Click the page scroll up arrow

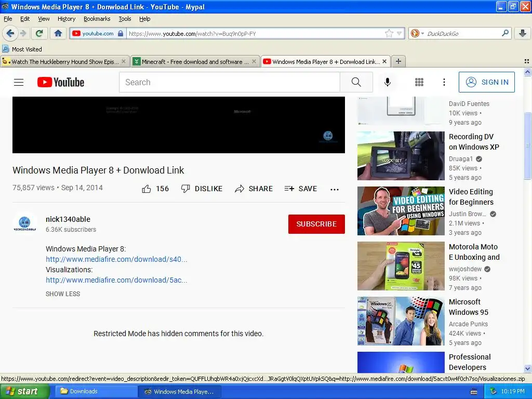(x=527, y=72)
